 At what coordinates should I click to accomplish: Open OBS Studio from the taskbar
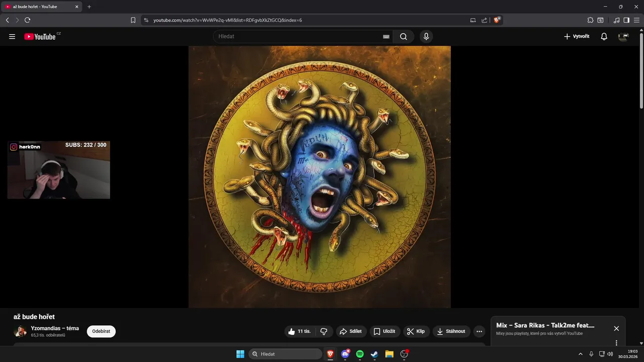point(404,354)
